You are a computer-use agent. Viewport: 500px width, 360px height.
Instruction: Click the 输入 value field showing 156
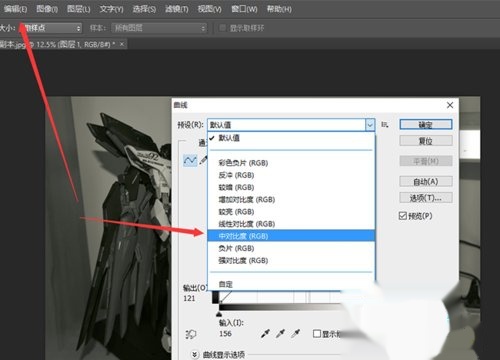pos(225,334)
